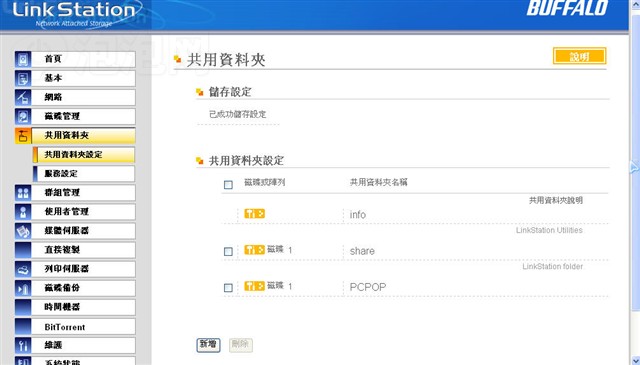The width and height of the screenshot is (640, 365).
Task: Select the 共用資料夾設定 submenu item
Action: tap(84, 155)
